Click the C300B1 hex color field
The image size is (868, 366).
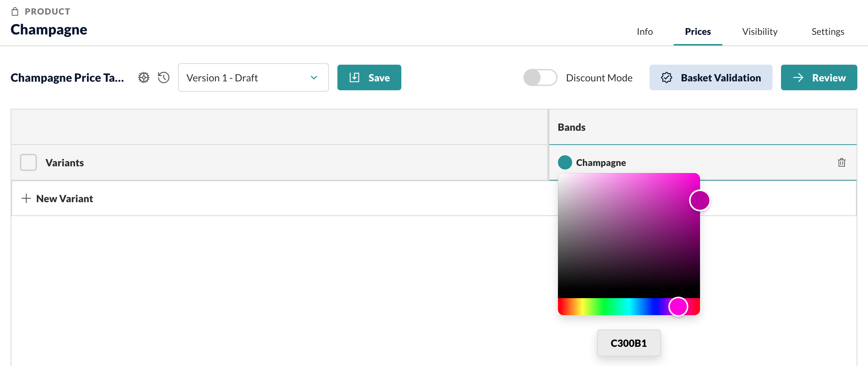pos(629,343)
